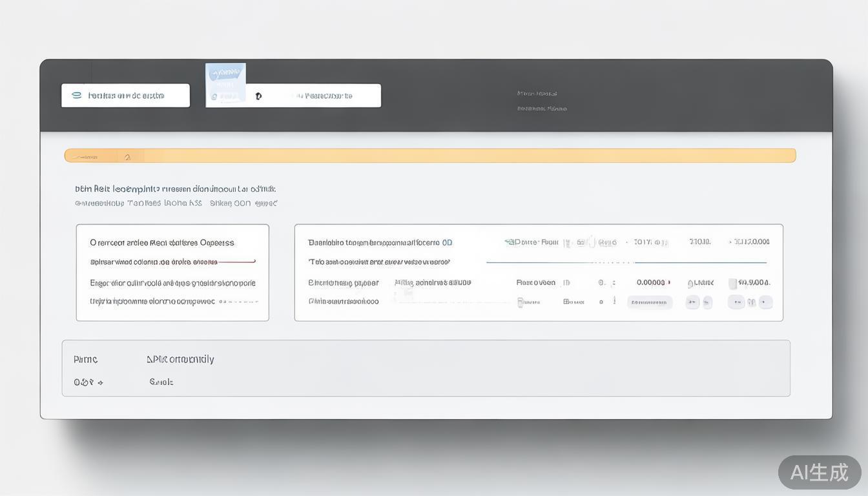
Task: Click the small icon inside the orange bar
Action: point(127,156)
